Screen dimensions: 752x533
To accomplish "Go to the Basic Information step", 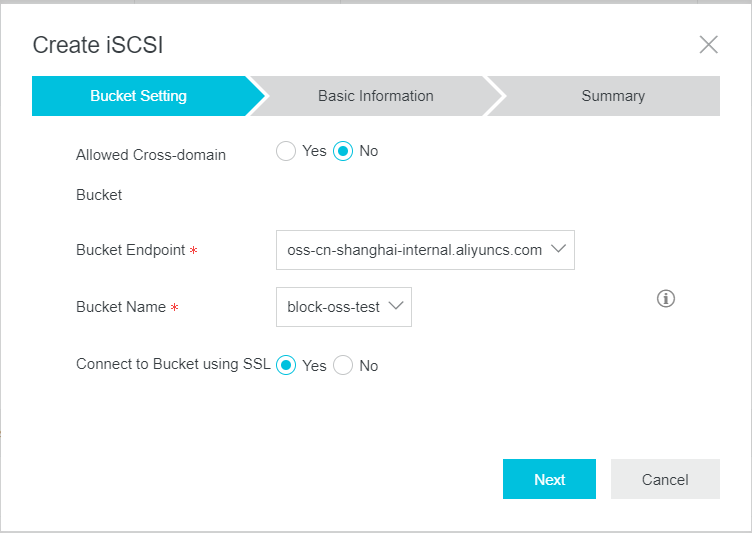I will pos(376,96).
